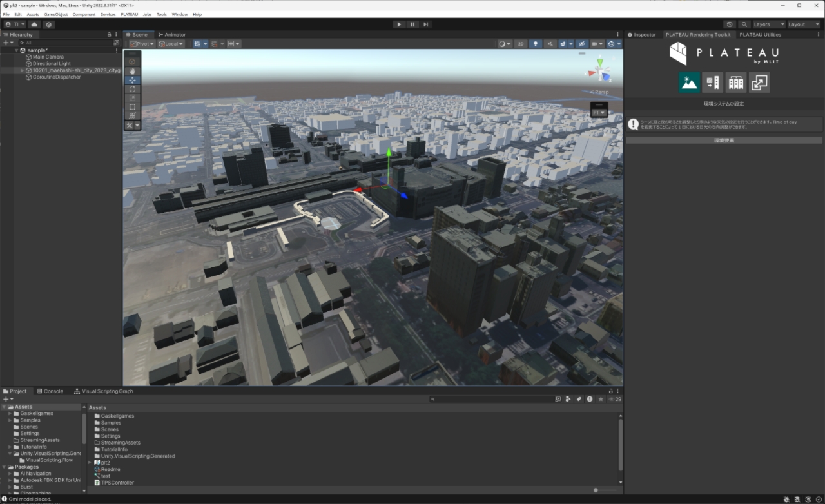Pause the editor playback
This screenshot has height=504, width=825.
coord(412,24)
